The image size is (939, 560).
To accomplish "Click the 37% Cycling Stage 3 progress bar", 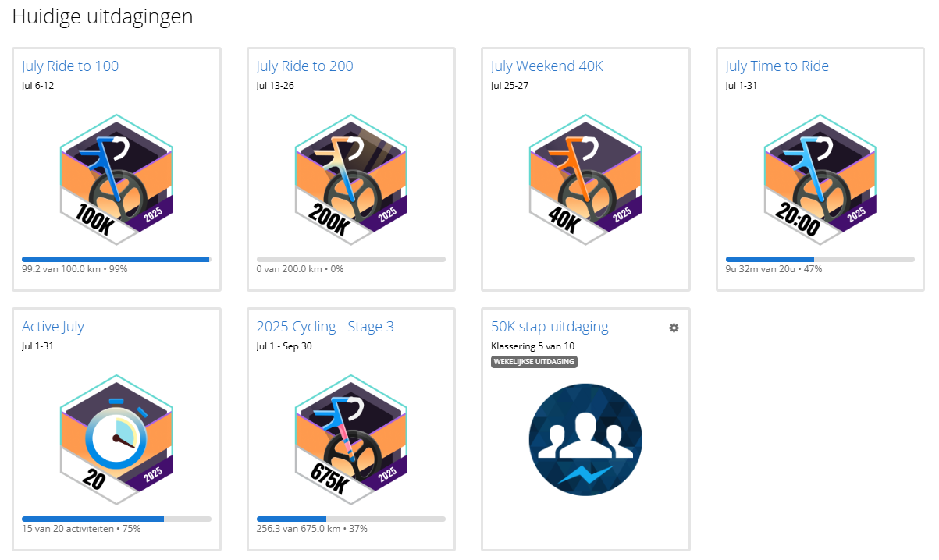I will click(351, 519).
